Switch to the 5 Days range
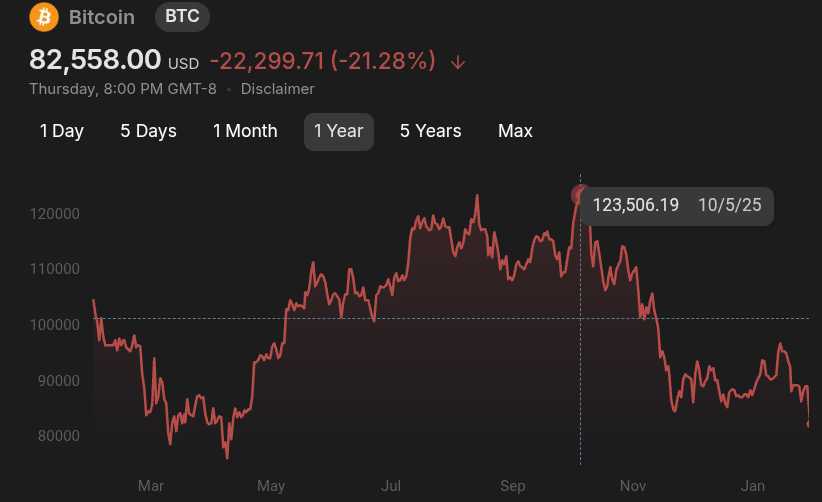This screenshot has width=822, height=502. click(x=148, y=131)
